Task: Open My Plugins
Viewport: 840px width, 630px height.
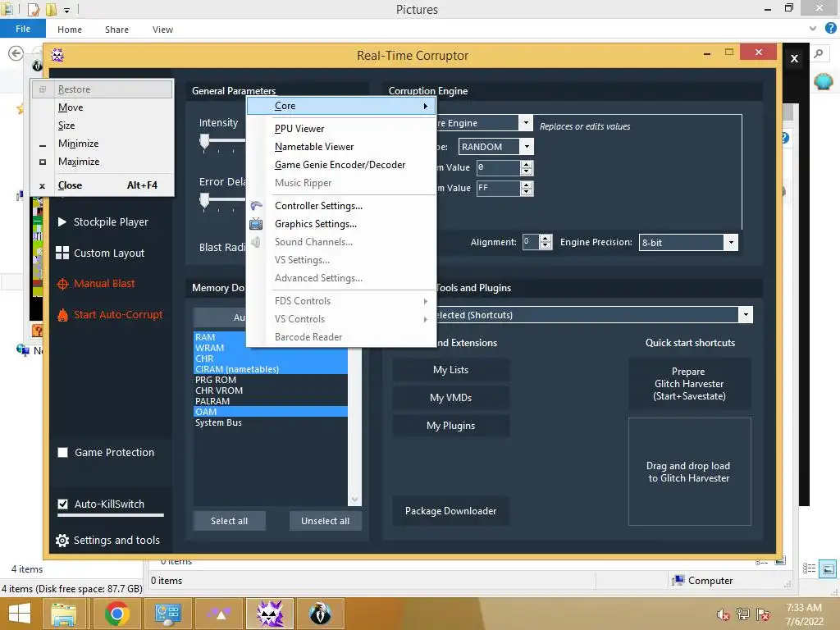Action: pos(450,426)
